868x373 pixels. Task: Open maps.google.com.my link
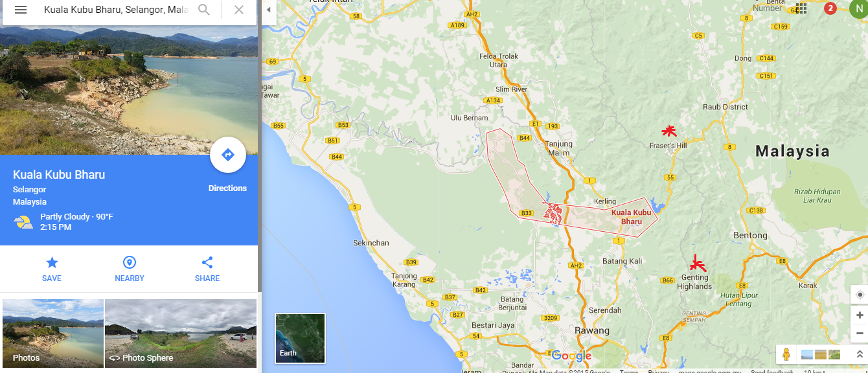click(x=710, y=371)
